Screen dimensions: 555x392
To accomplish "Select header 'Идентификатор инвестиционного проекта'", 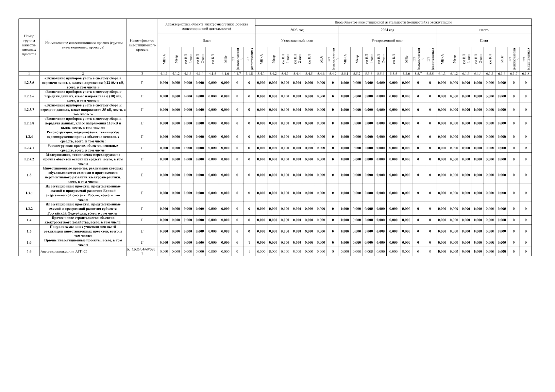I will tap(142, 45).
